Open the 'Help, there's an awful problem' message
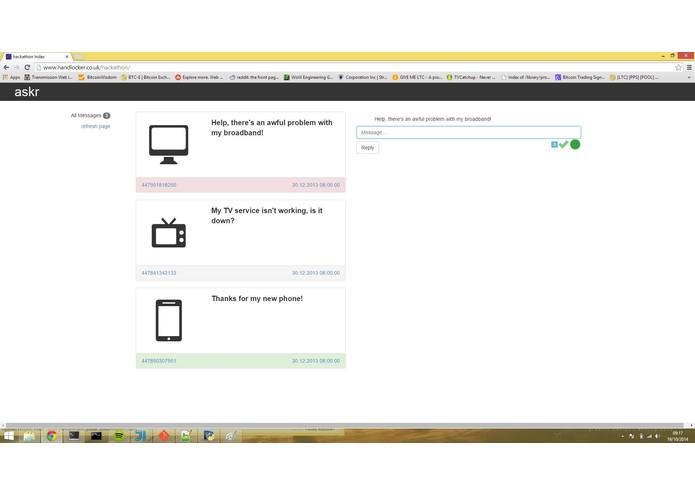The height and width of the screenshot is (494, 695). 241,152
